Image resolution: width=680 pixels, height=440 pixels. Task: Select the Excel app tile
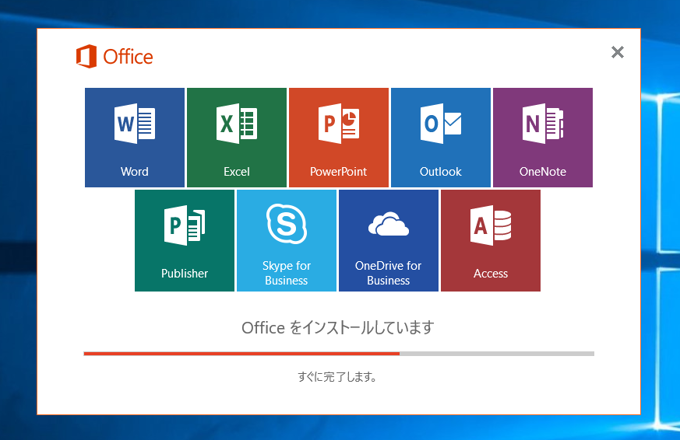237,137
